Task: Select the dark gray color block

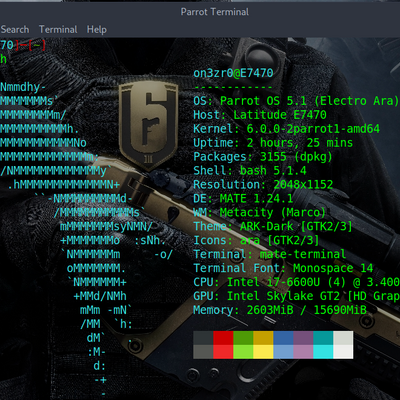Action: click(203, 338)
